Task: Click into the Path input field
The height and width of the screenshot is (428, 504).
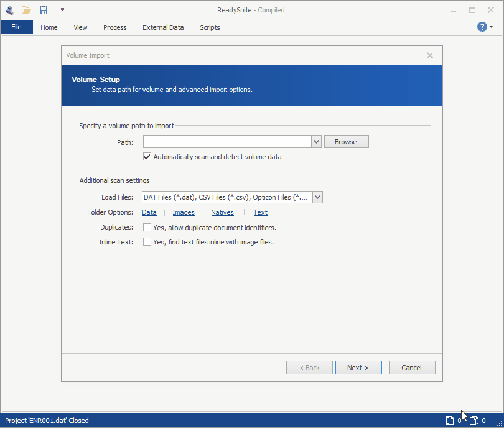Action: click(x=227, y=142)
